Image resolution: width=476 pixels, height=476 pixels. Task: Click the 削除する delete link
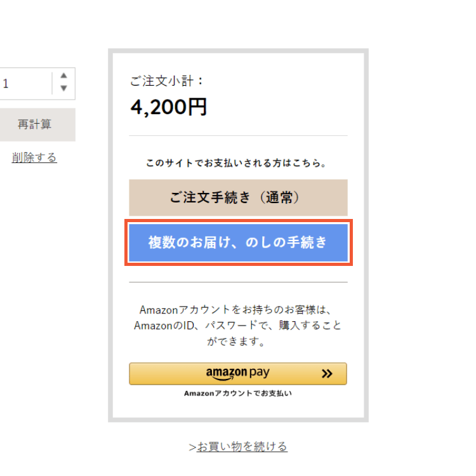34,157
